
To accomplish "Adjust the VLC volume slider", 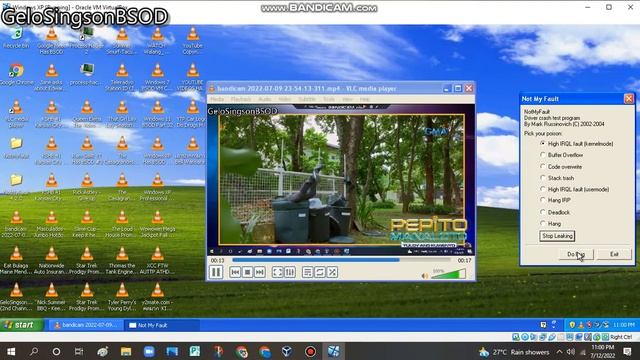I will point(449,274).
